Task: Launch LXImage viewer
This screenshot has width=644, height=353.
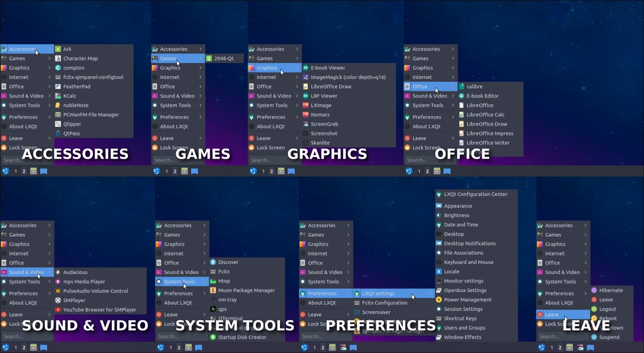Action: [x=349, y=105]
